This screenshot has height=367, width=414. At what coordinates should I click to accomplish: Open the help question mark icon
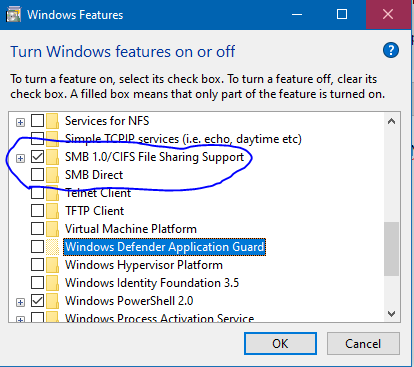click(391, 51)
